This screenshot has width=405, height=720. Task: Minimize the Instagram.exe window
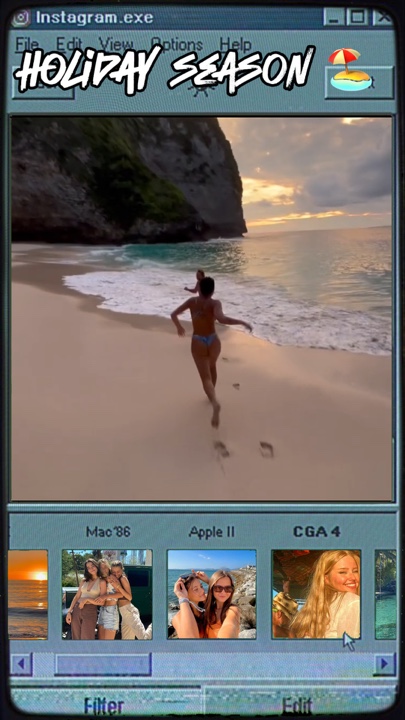click(334, 17)
